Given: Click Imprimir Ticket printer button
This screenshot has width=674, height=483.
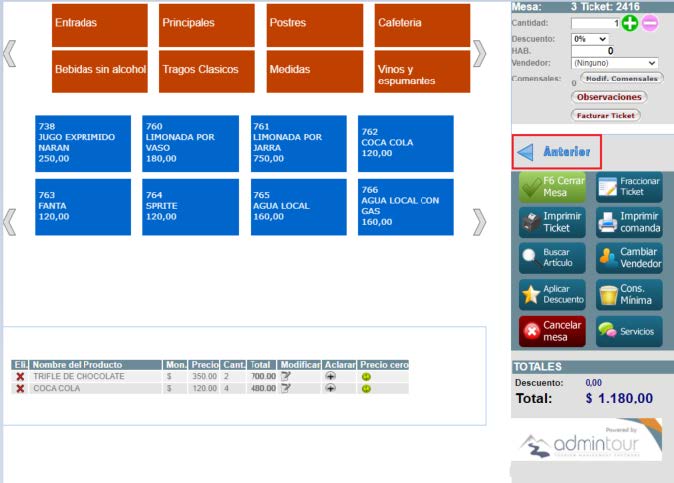Looking at the screenshot, I should click(x=551, y=222).
